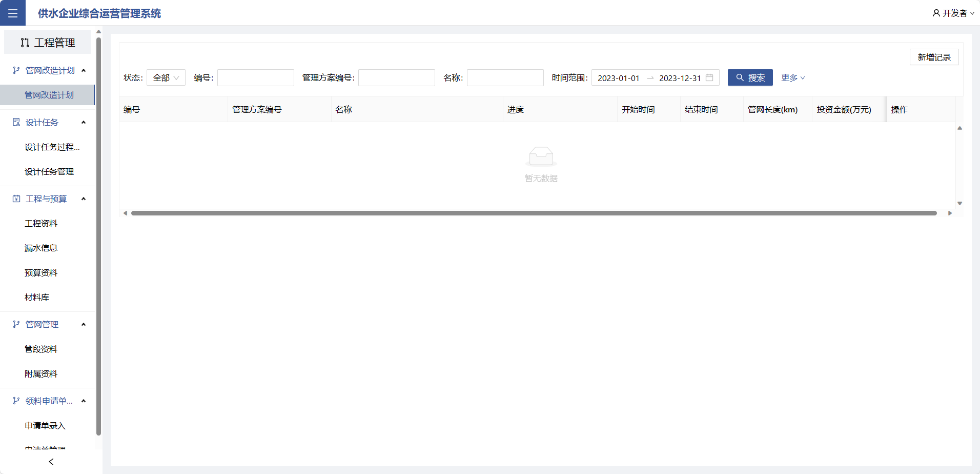
Task: Select the 管网改造计划 submenu item
Action: [47, 95]
